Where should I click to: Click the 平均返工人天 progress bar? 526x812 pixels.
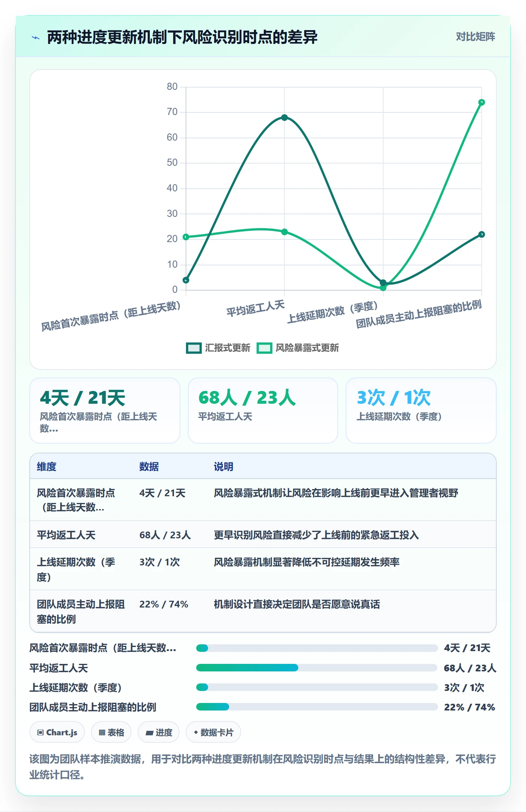pyautogui.click(x=317, y=668)
